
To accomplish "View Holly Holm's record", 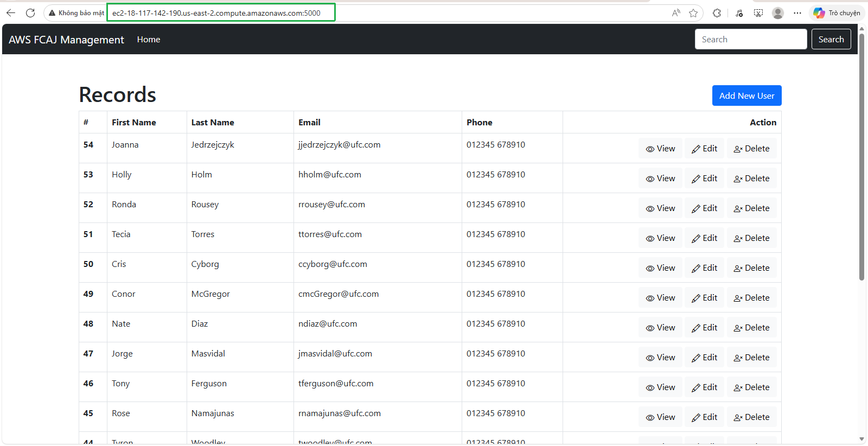I will [660, 179].
